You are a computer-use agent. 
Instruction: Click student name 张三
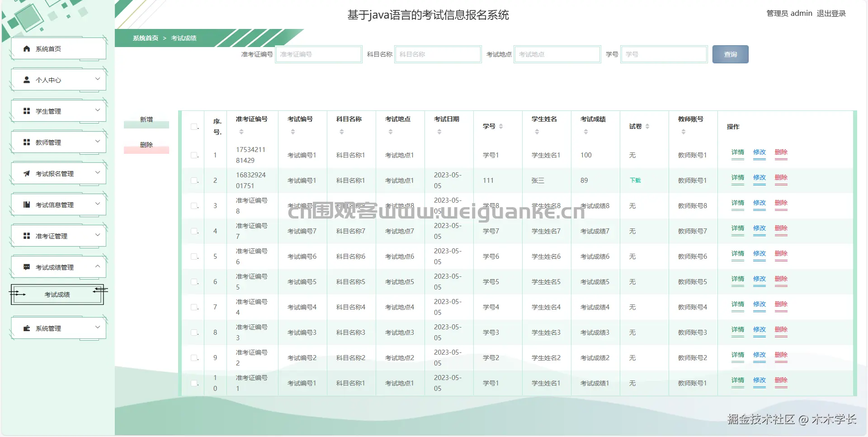538,180
